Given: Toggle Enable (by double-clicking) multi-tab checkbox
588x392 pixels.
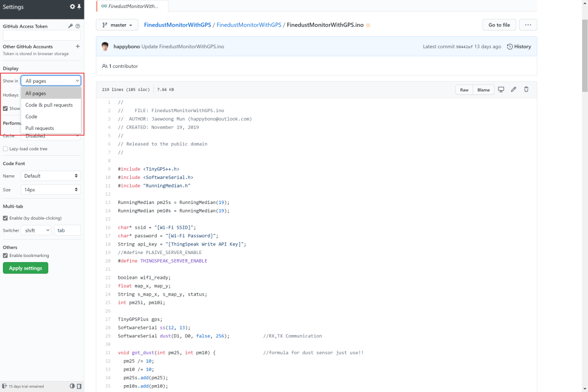Looking at the screenshot, I should 5,218.
